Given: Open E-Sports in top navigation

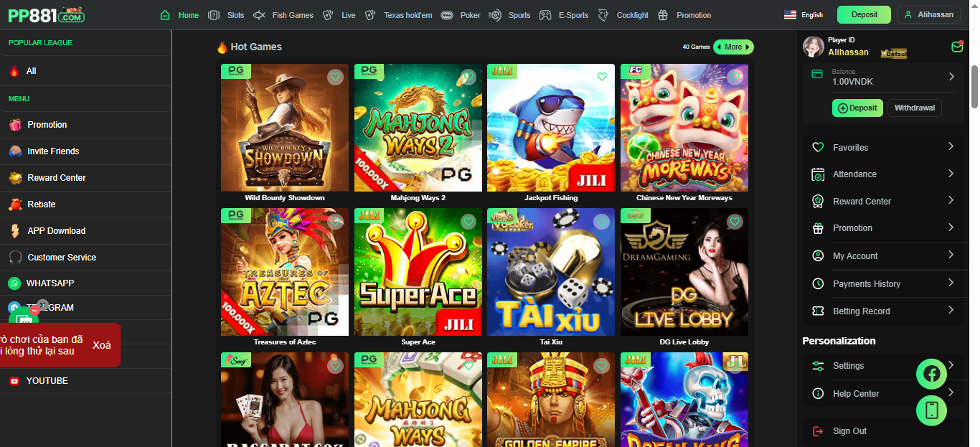Looking at the screenshot, I should point(564,15).
